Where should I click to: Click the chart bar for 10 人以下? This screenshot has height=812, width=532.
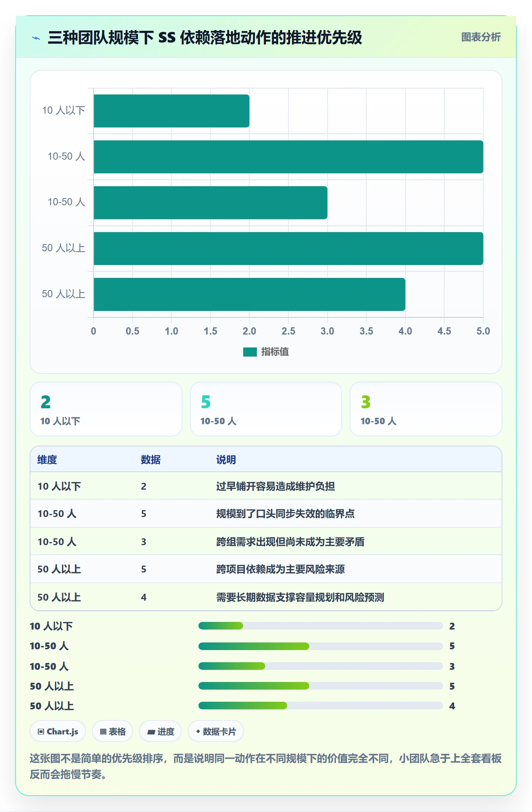(171, 111)
